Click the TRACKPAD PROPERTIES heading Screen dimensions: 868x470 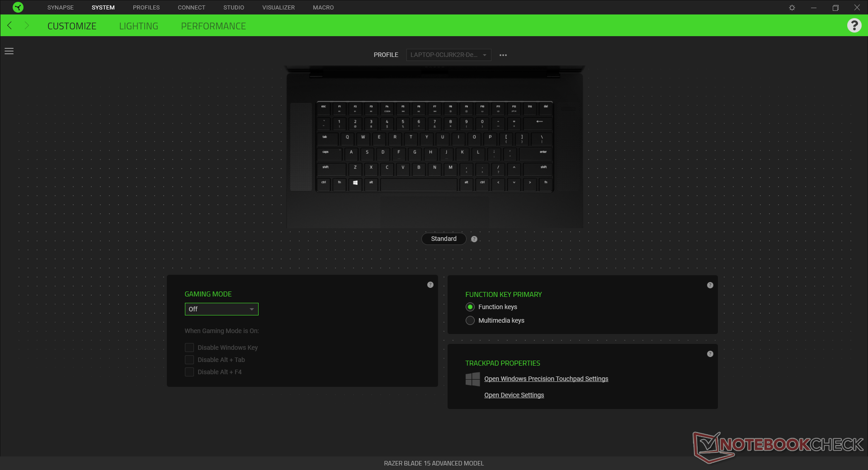click(x=503, y=363)
